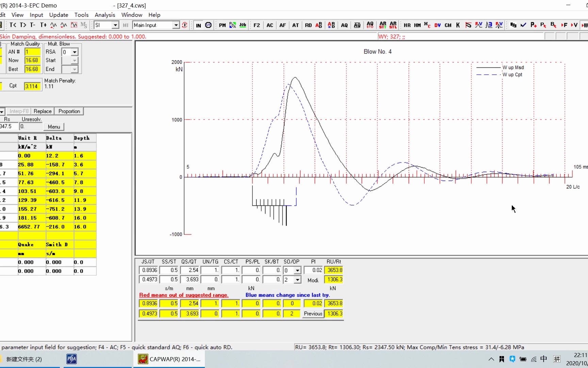Screen dimensions: 588x368
Task: Open the Input menu
Action: (x=36, y=15)
